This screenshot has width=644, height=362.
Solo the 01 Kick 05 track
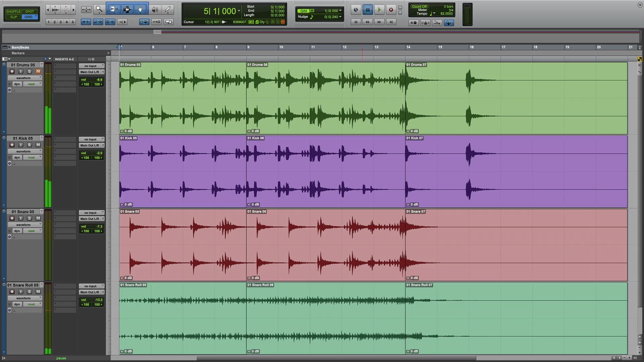tap(29, 145)
